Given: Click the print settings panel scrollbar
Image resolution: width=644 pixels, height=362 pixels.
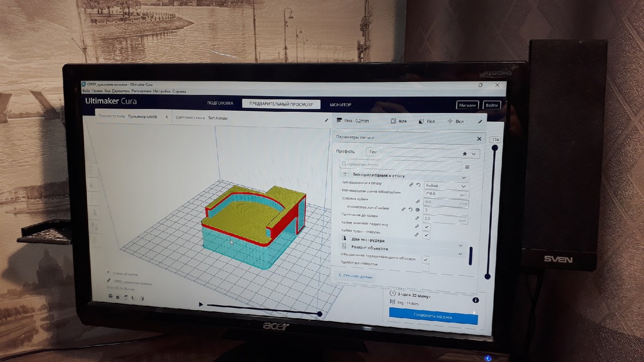Looking at the screenshot, I should 470,256.
